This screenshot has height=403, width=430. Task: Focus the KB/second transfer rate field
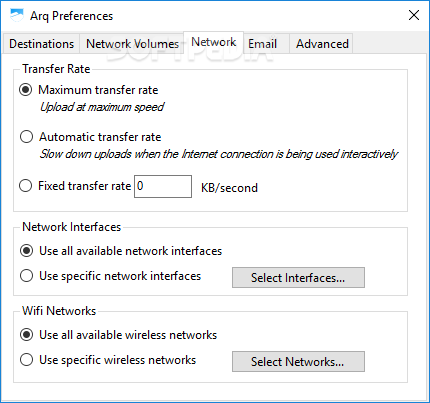[x=163, y=186]
